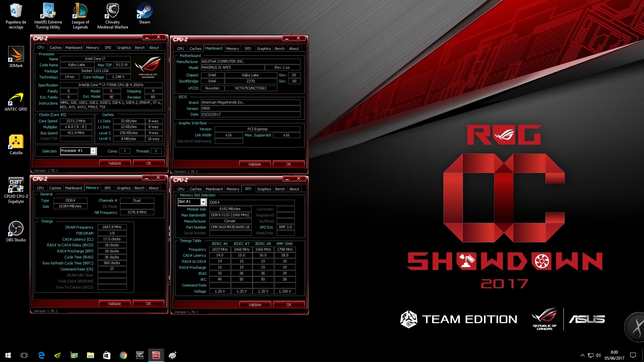Screen dimensions: 644x362
Task: Select the Core Speed 3373.2 MHz field
Action: coord(76,121)
